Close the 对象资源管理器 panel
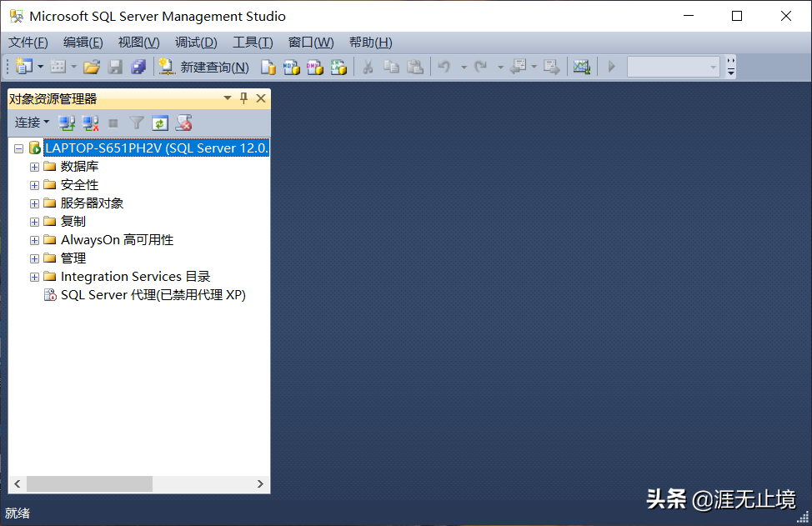The height and width of the screenshot is (526, 812). (261, 98)
